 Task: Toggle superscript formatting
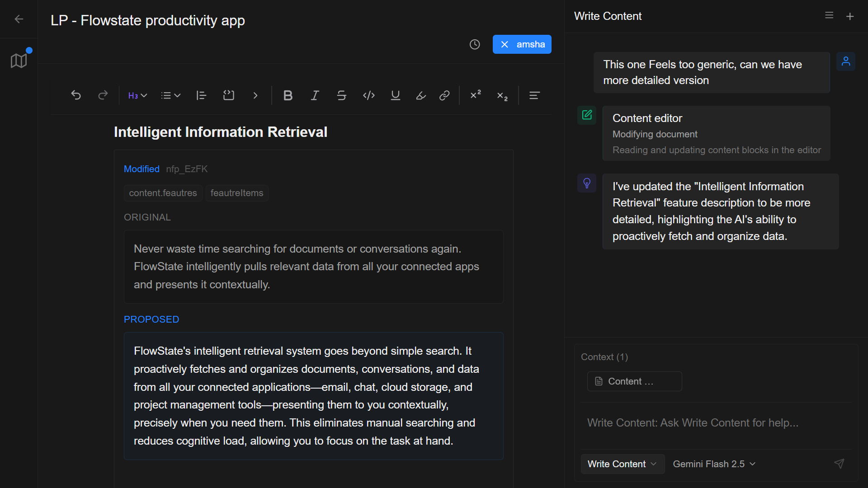(x=476, y=94)
